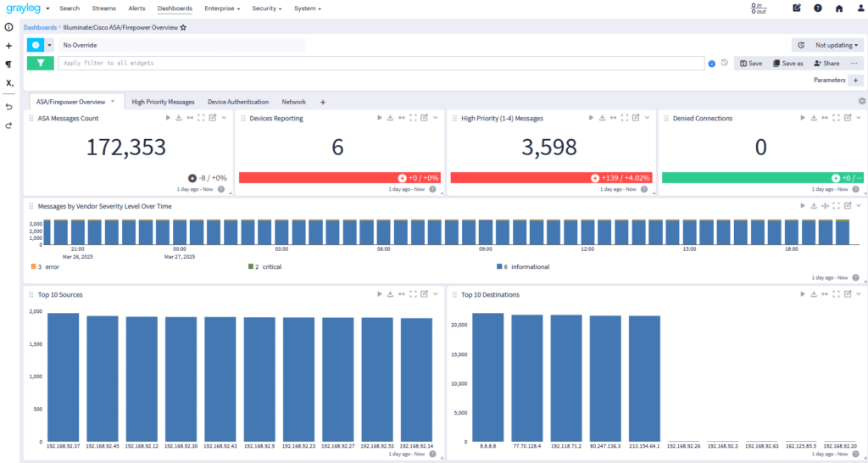Switch to the Device Authentication tab
The height and width of the screenshot is (463, 868).
coord(238,102)
